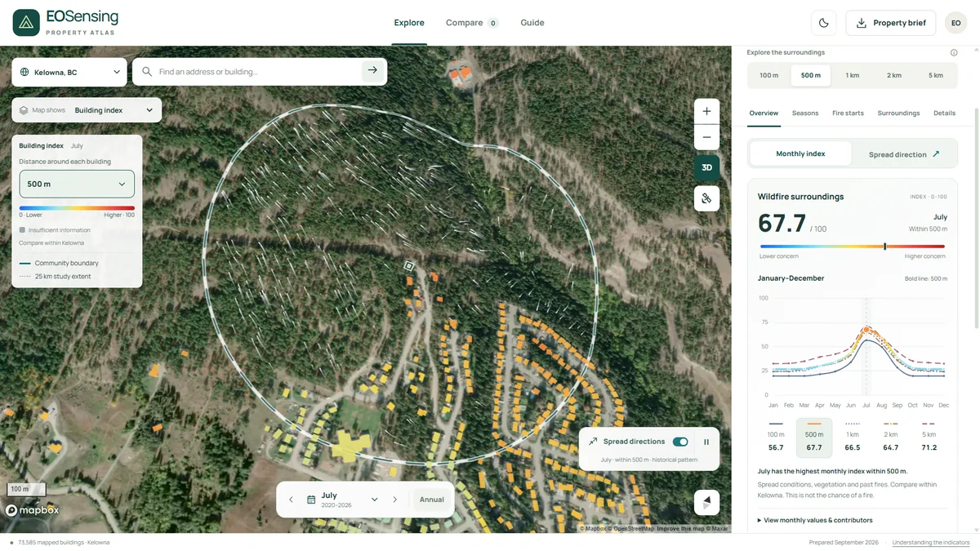The height and width of the screenshot is (551, 980).
Task: Toggle the 100 m chart series
Action: (776, 436)
